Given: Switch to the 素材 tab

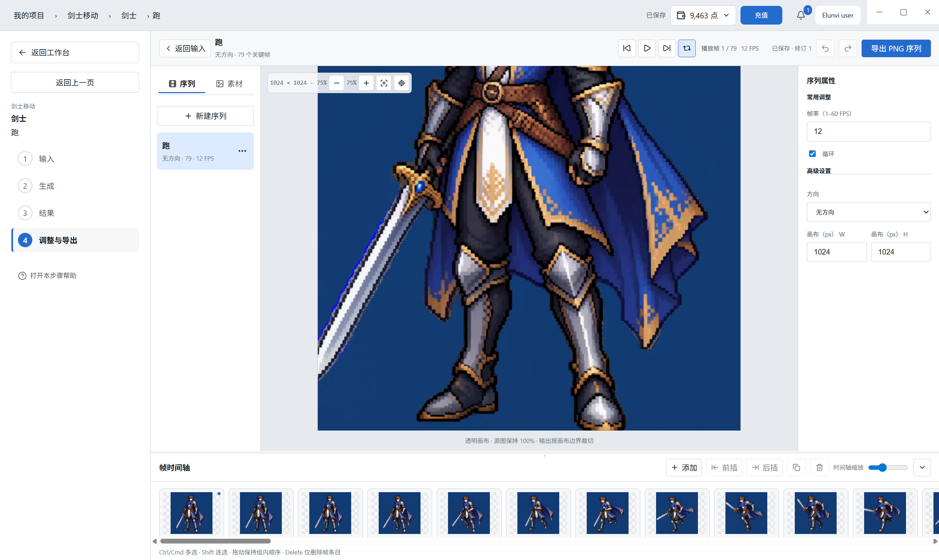Looking at the screenshot, I should click(230, 83).
